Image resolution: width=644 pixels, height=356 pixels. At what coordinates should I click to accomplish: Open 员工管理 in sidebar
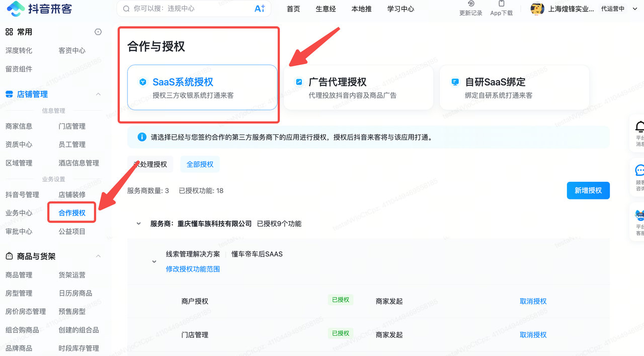(x=72, y=145)
